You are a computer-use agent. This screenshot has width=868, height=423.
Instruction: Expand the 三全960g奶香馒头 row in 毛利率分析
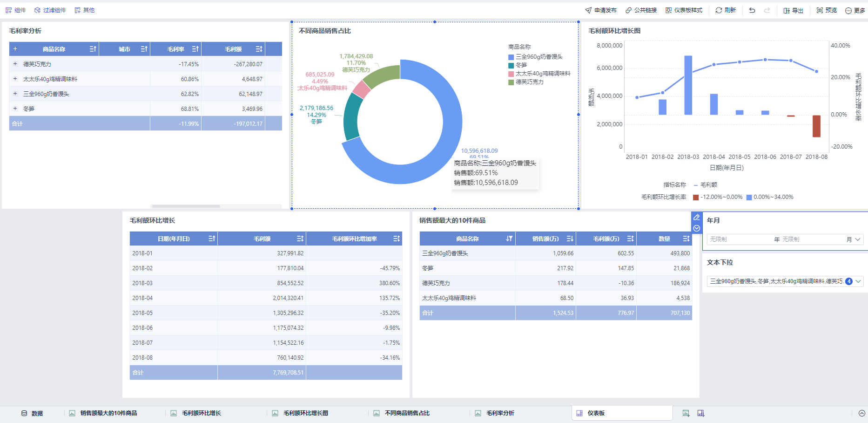[x=15, y=94]
